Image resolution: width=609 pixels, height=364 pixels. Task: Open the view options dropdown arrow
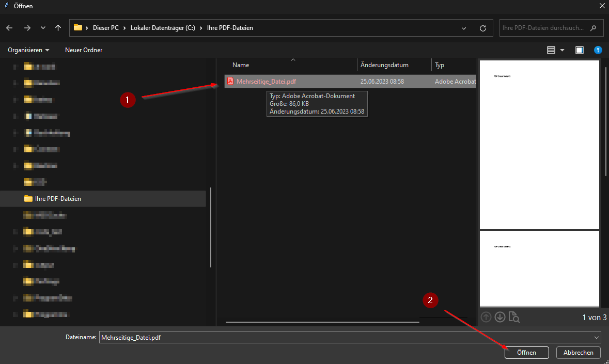562,50
